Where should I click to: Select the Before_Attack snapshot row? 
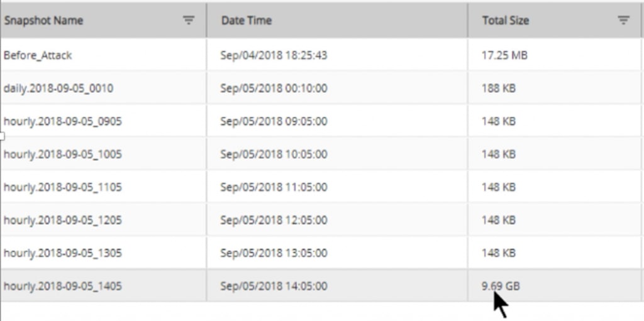point(38,55)
